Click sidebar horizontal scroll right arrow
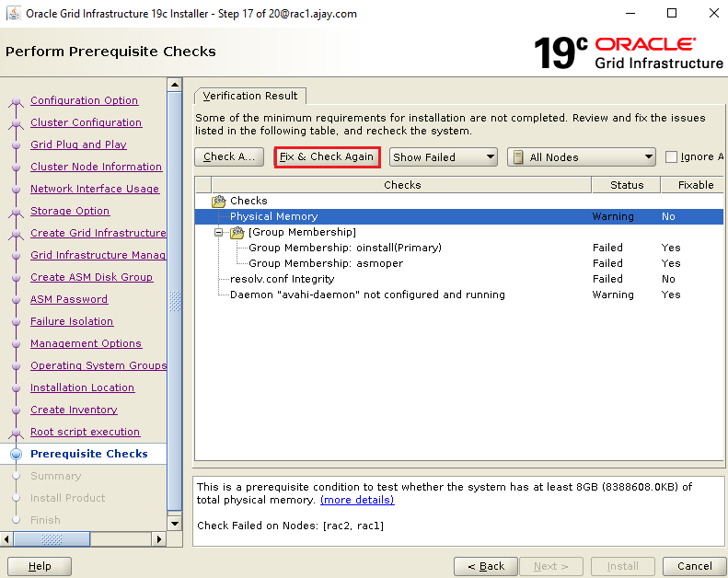Image resolution: width=728 pixels, height=578 pixels. coord(159,539)
